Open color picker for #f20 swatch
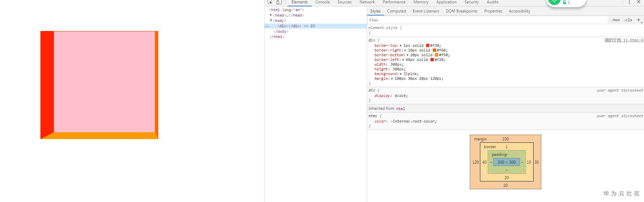This screenshot has height=202, width=644. pyautogui.click(x=432, y=60)
